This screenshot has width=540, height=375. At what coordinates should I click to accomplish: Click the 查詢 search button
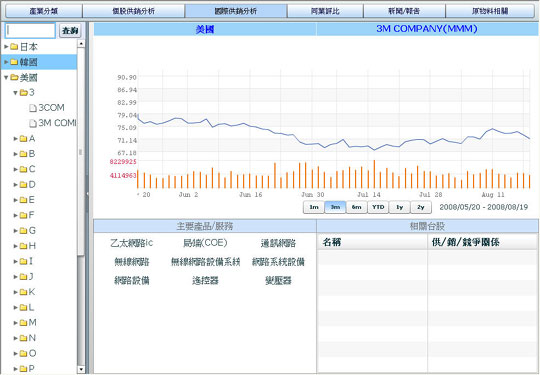click(x=70, y=31)
